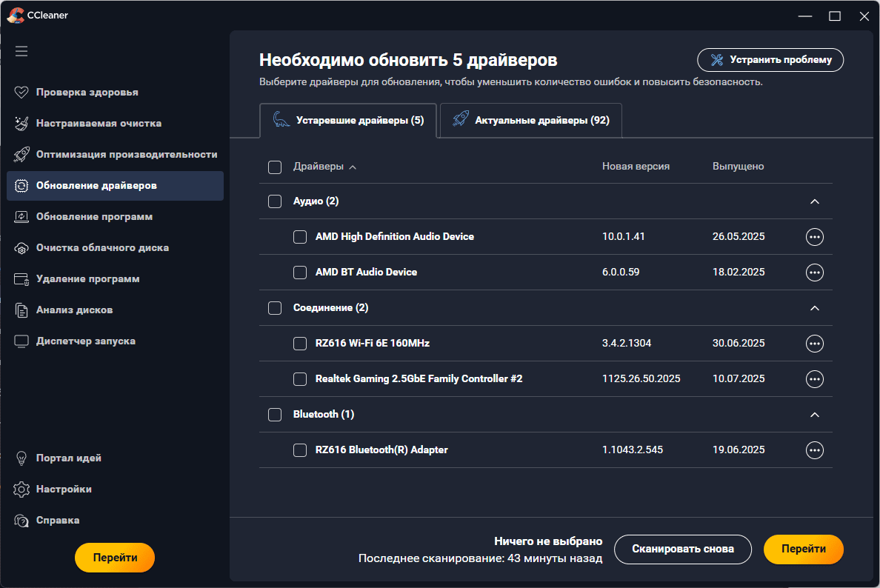Minimize the CCleaner window
This screenshot has height=588, width=880.
click(805, 16)
